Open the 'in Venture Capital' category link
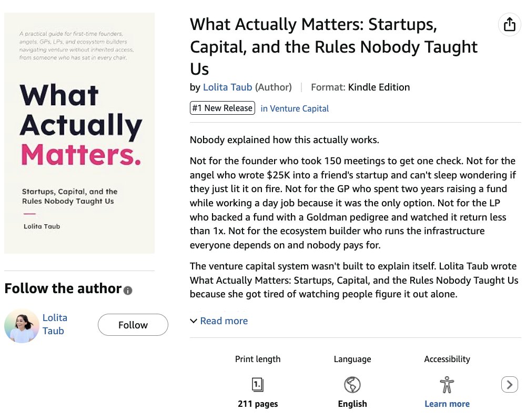Viewport: 526px width, 420px height. tap(295, 108)
